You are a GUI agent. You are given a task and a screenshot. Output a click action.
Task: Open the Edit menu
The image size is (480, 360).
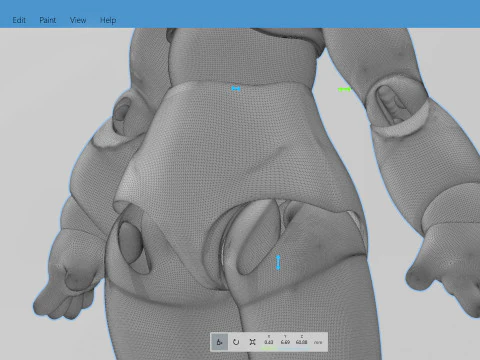[19, 20]
